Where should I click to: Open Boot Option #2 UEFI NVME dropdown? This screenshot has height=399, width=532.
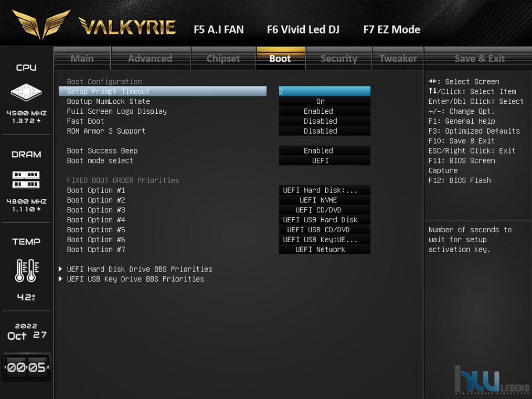[325, 200]
